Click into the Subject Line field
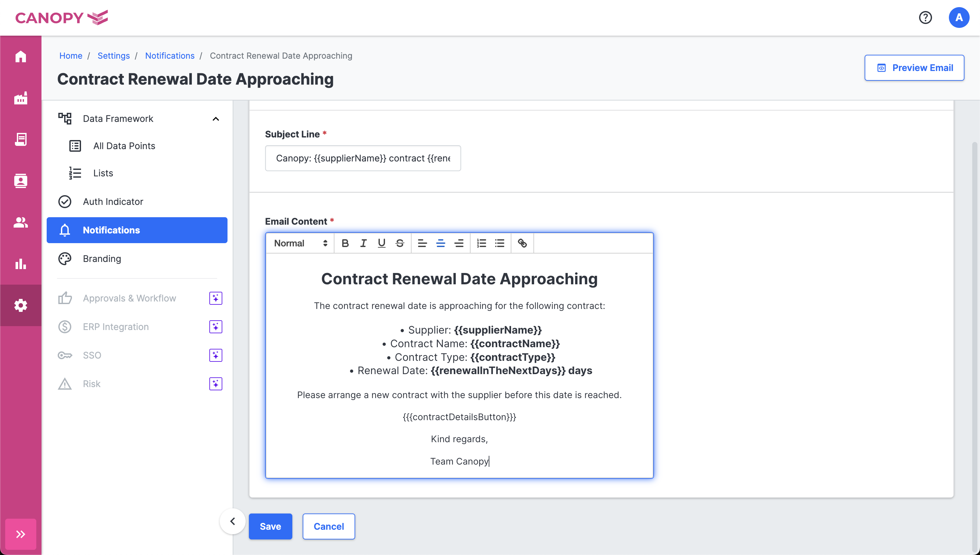Viewport: 980px width, 555px height. (363, 158)
